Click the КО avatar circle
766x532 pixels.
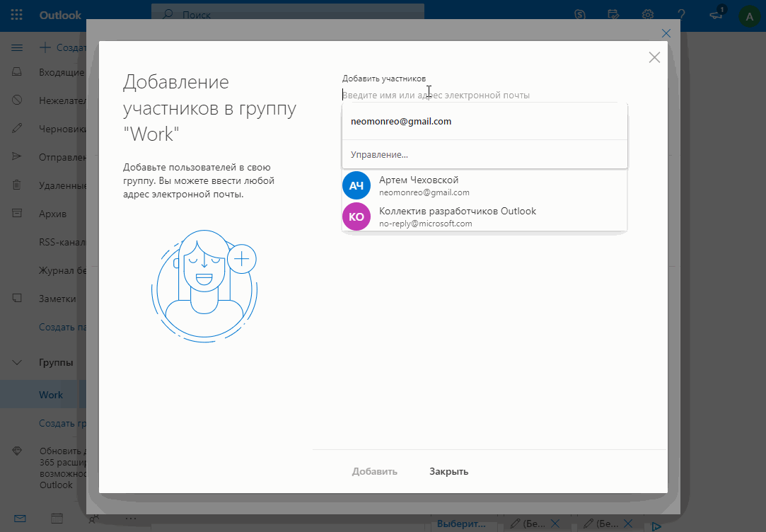356,216
